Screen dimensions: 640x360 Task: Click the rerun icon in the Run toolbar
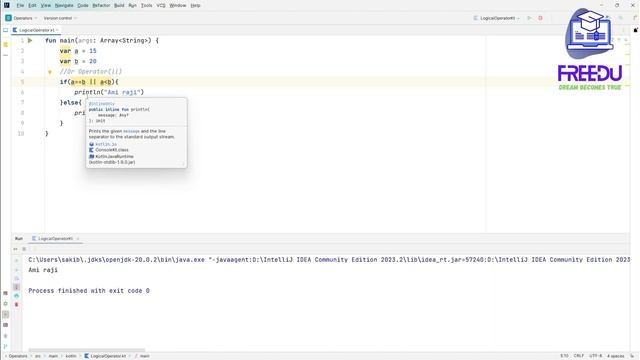tap(16, 249)
